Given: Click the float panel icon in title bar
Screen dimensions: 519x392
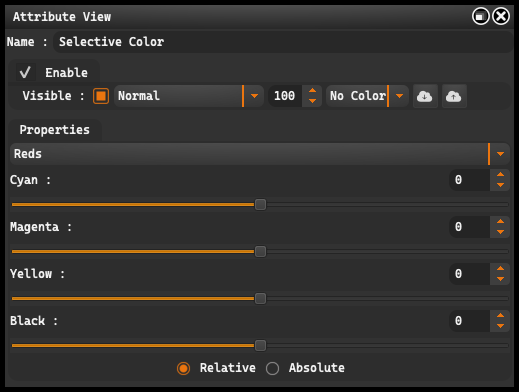Looking at the screenshot, I should coord(480,16).
